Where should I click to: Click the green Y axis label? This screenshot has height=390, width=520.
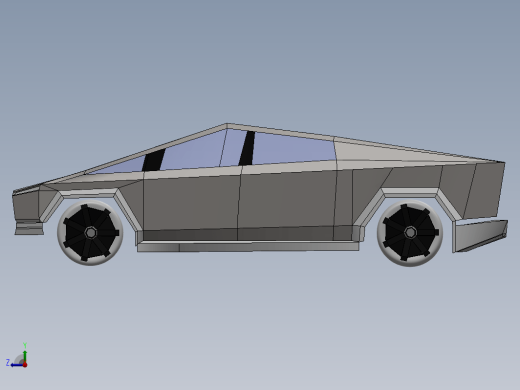(x=25, y=345)
